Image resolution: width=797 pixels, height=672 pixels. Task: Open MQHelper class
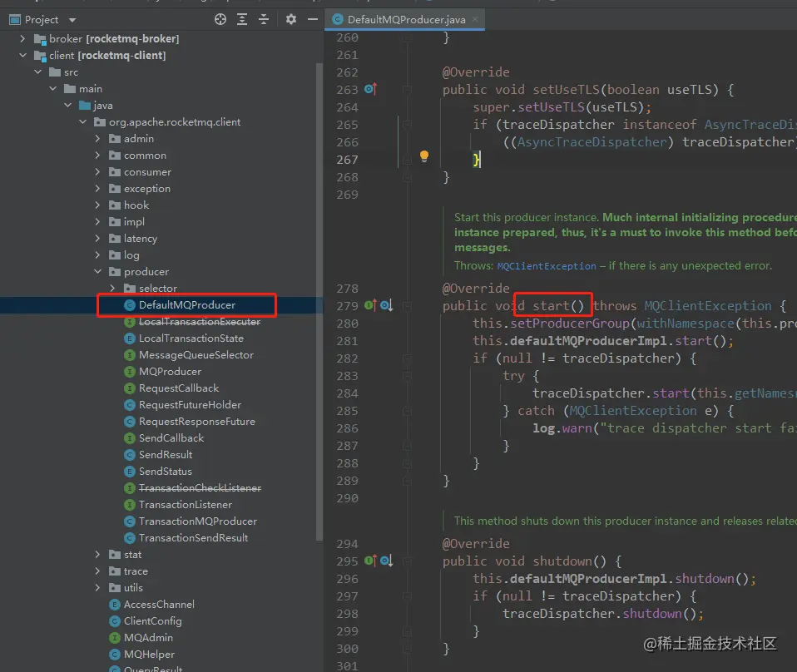click(x=142, y=655)
